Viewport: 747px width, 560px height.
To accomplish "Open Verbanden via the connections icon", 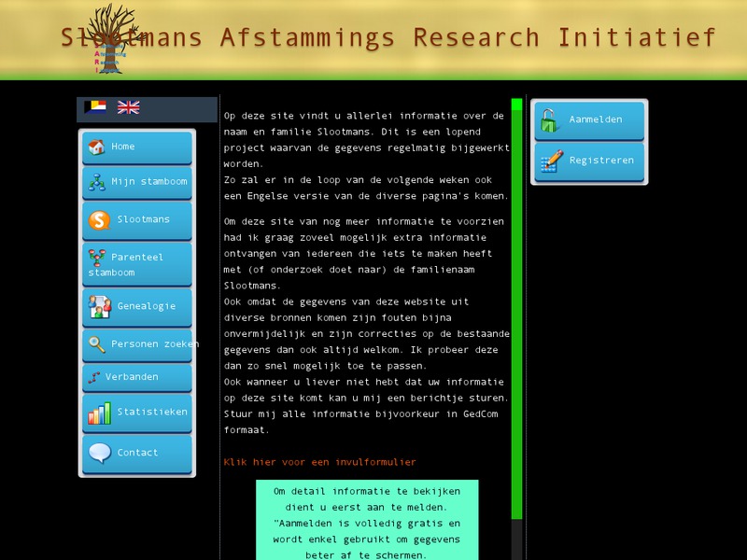I will tap(94, 377).
